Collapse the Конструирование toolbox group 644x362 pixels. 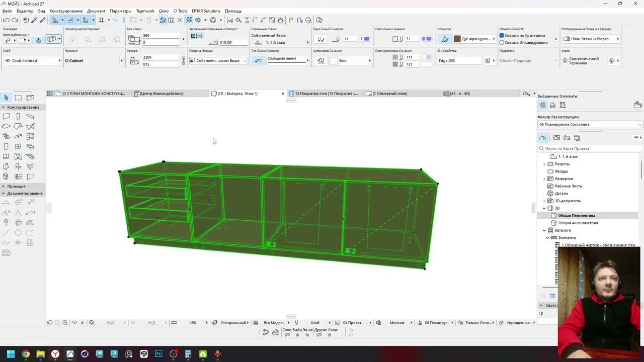point(4,107)
